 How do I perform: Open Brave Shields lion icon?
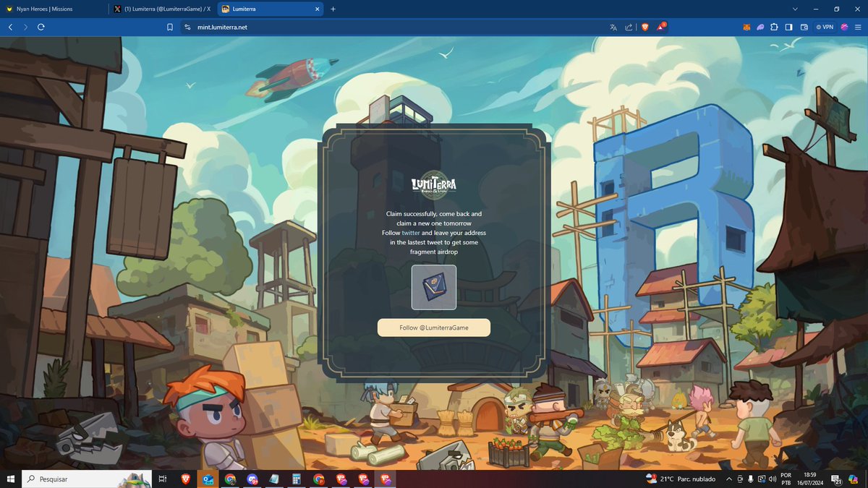pyautogui.click(x=644, y=27)
